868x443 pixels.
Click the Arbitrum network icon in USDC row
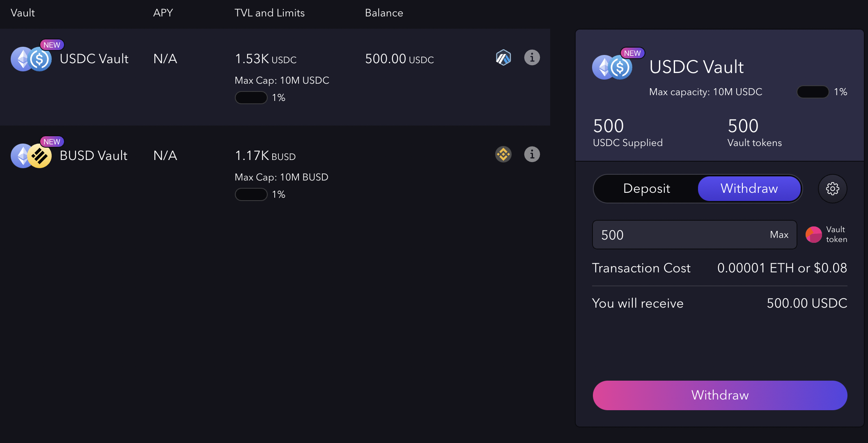(503, 58)
